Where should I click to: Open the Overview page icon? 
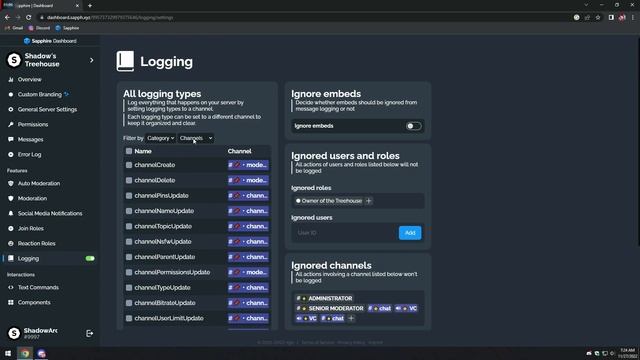point(11,80)
